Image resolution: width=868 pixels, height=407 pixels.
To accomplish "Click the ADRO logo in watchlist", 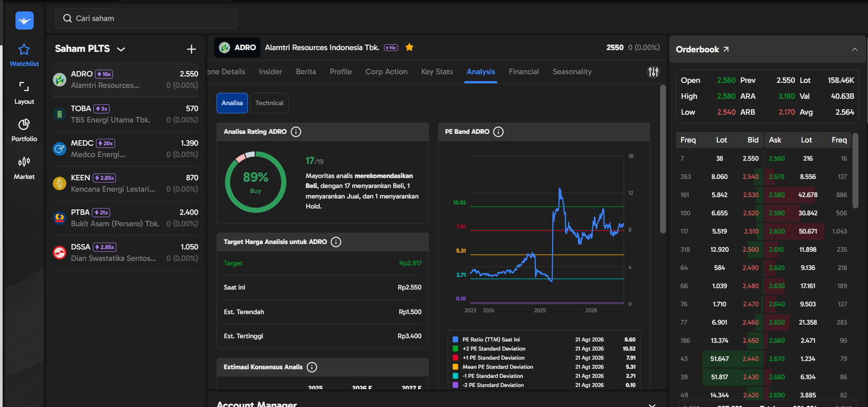I will pyautogui.click(x=60, y=80).
